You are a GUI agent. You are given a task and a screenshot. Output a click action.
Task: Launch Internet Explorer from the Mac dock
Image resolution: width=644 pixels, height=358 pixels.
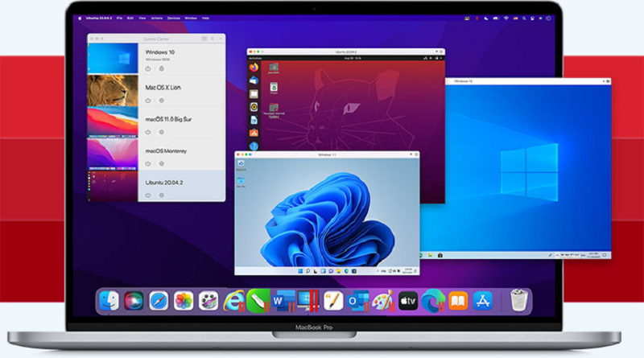tap(233, 301)
